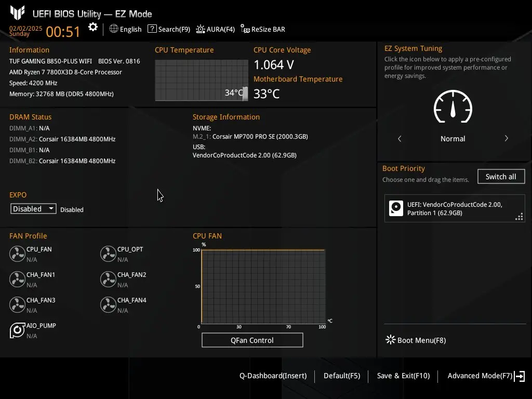Image resolution: width=532 pixels, height=399 pixels.
Task: Click the Boot Menu asterisk icon
Action: tap(391, 340)
